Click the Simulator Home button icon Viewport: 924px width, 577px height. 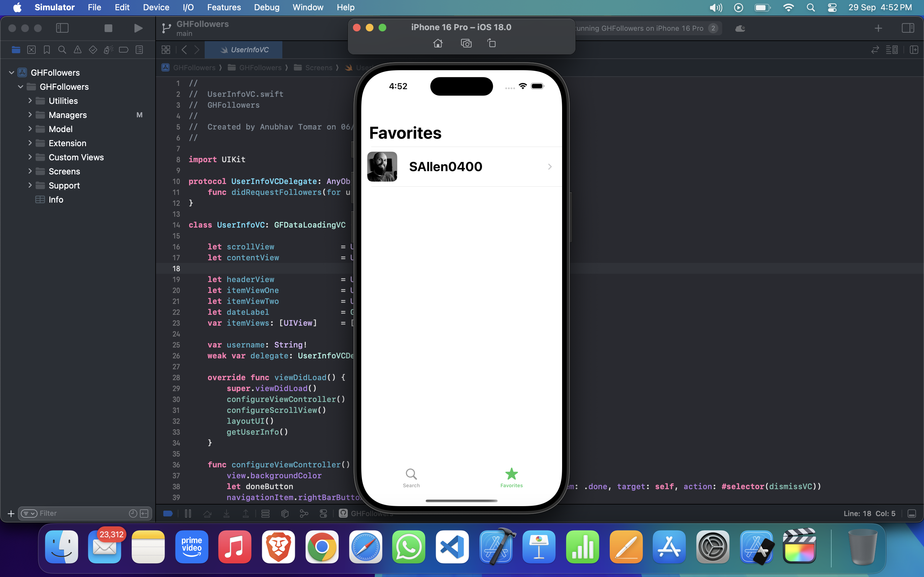(x=438, y=43)
